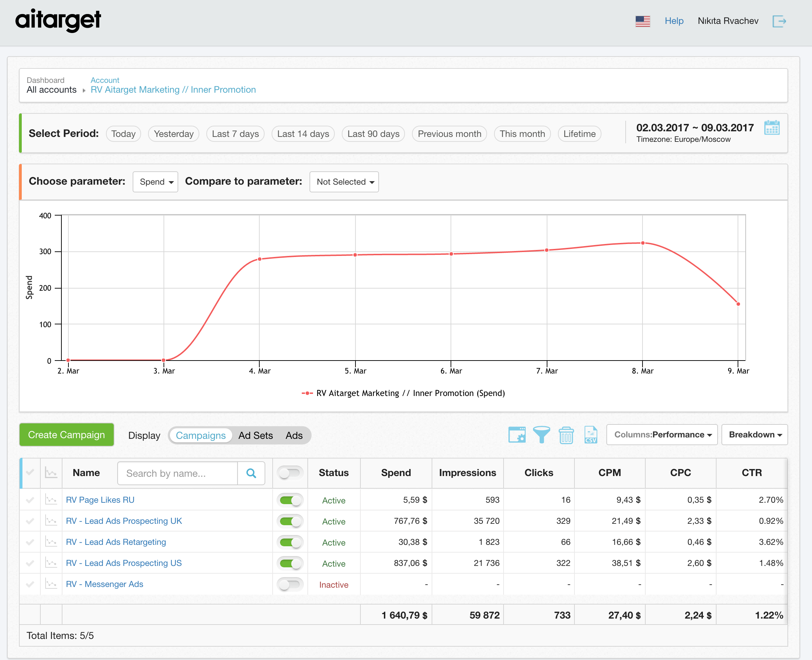Select the Last 7 days period
The width and height of the screenshot is (812, 660).
235,134
